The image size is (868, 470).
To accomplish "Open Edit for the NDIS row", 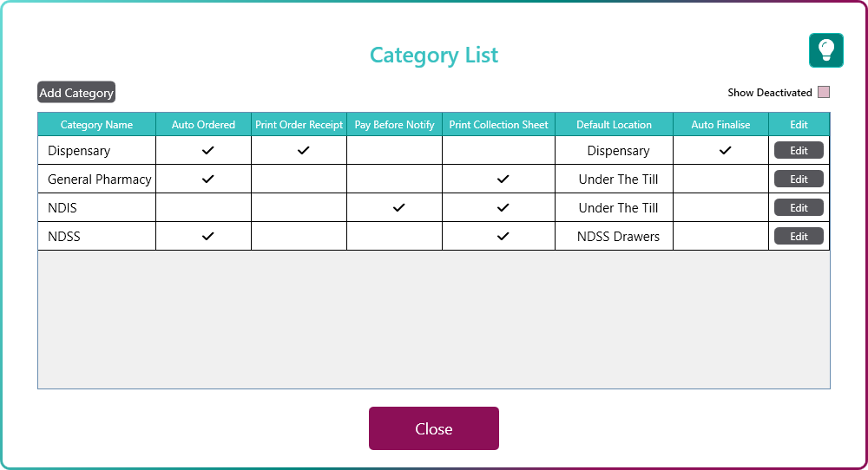I will pos(799,208).
